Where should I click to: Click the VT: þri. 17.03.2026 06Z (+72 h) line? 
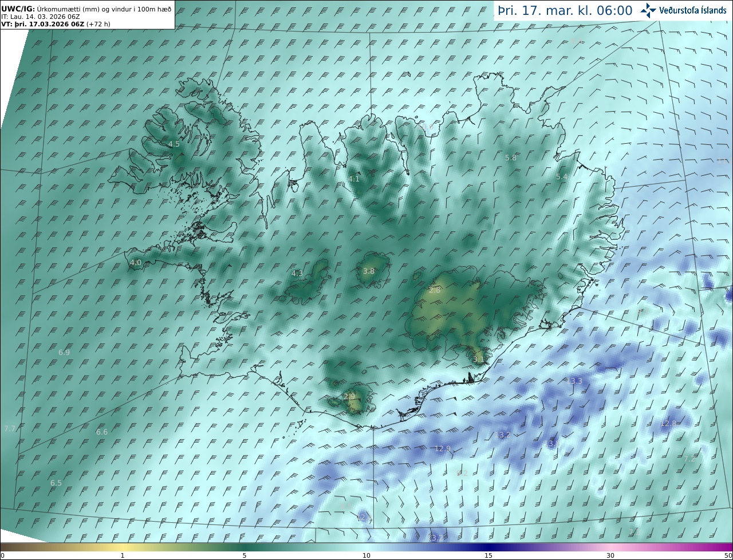[x=56, y=24]
